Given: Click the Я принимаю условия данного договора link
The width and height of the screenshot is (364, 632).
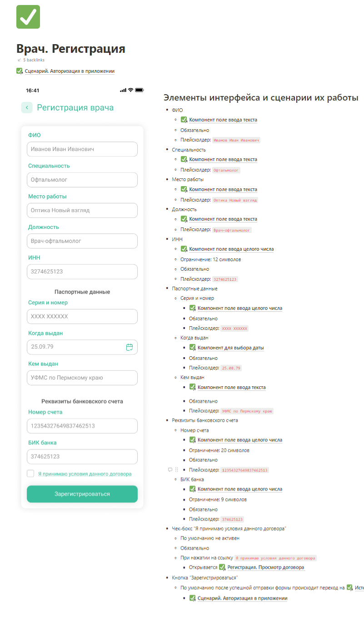Looking at the screenshot, I should coord(85,474).
